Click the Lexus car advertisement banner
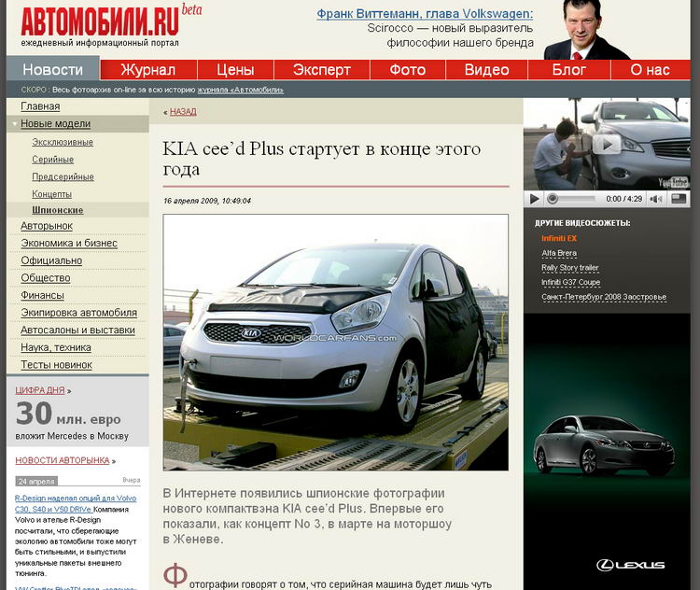 click(x=607, y=451)
